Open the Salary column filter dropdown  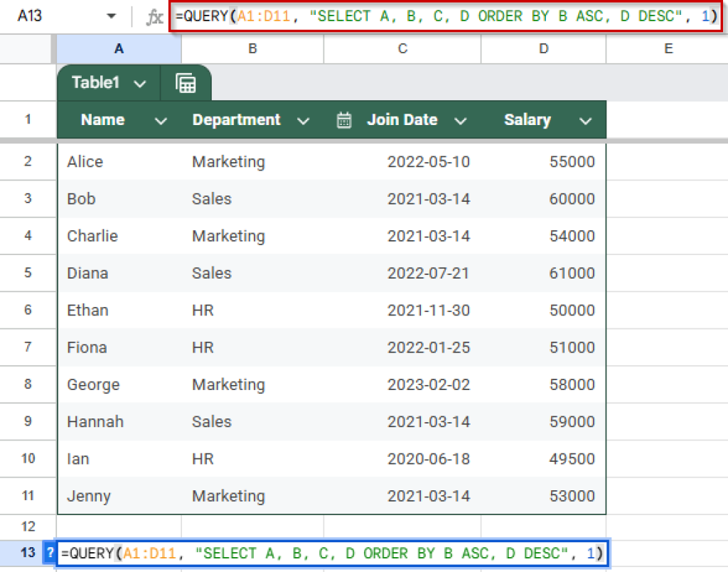[x=584, y=120]
